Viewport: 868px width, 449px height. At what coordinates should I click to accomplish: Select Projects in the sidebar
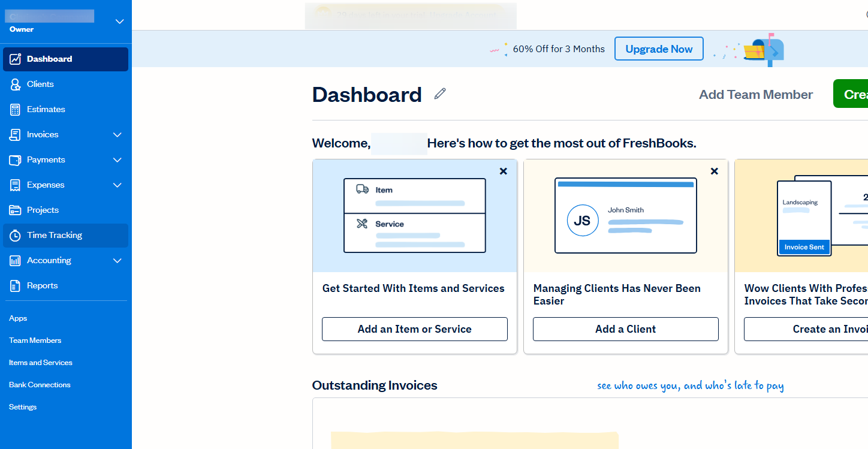(66, 210)
